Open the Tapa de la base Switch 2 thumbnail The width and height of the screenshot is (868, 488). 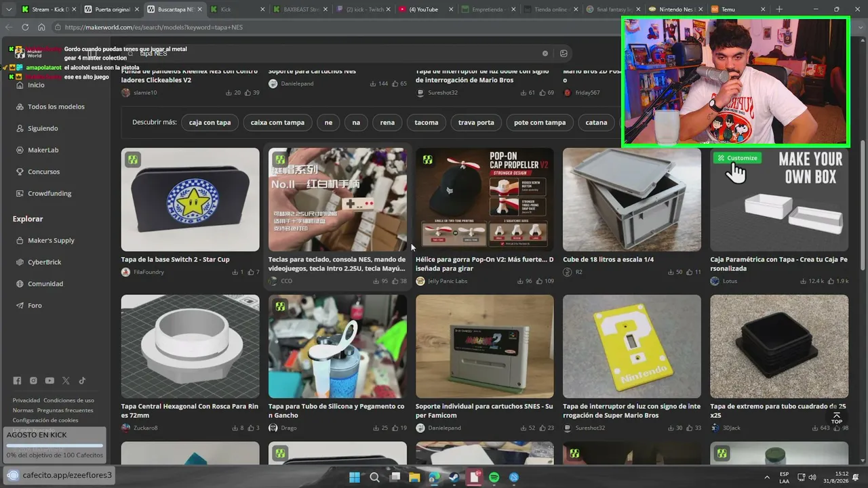point(191,200)
